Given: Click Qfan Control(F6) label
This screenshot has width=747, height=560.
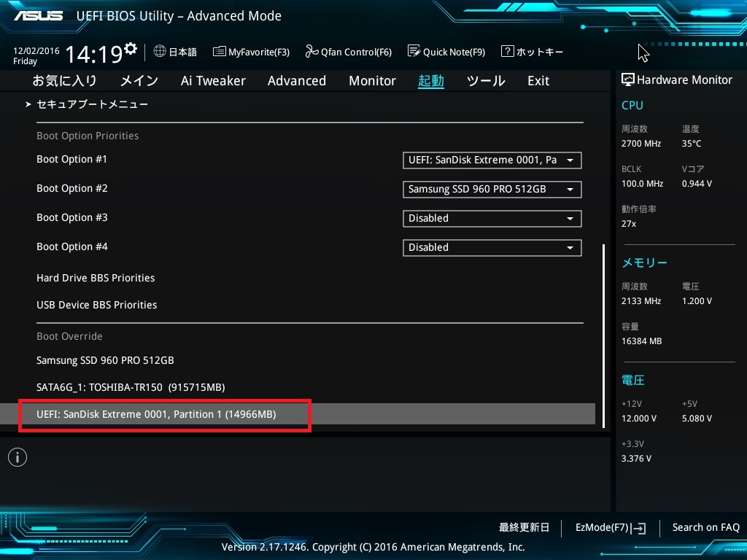Looking at the screenshot, I should coord(356,52).
